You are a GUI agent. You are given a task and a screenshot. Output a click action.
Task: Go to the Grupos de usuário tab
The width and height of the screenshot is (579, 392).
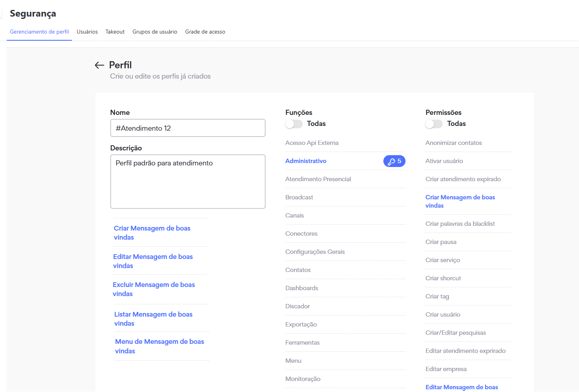tap(155, 32)
